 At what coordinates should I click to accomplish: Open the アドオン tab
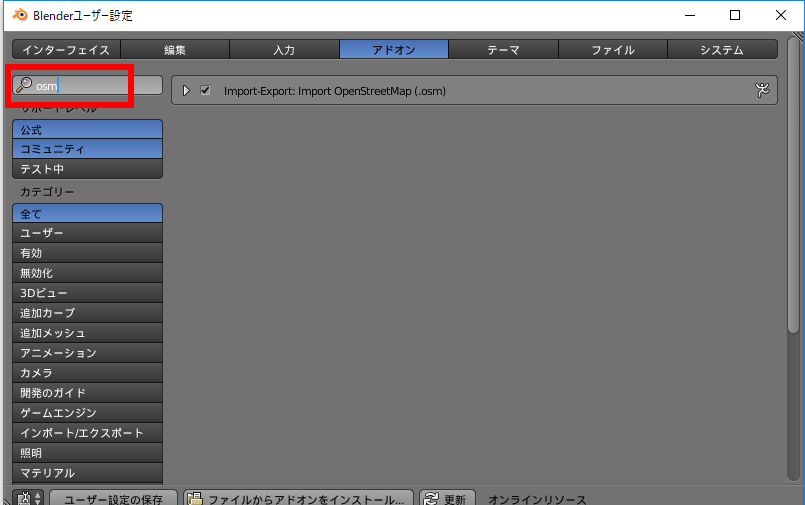click(394, 50)
